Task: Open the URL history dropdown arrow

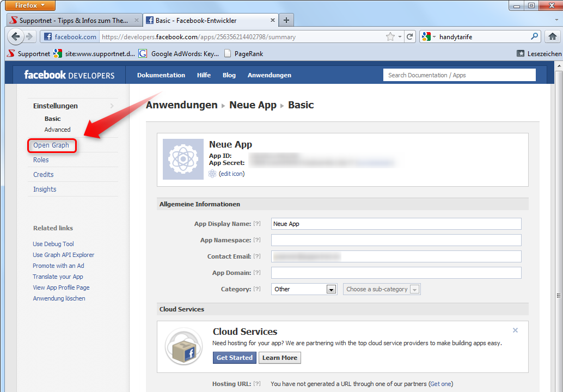Action: point(400,36)
